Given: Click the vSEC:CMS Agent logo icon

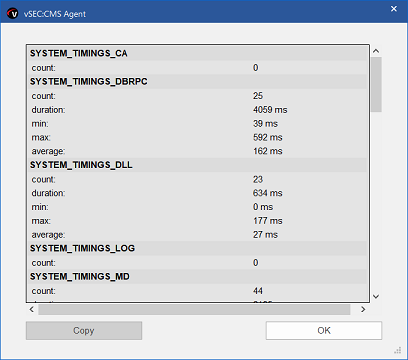Looking at the screenshot, I should pyautogui.click(x=13, y=14).
